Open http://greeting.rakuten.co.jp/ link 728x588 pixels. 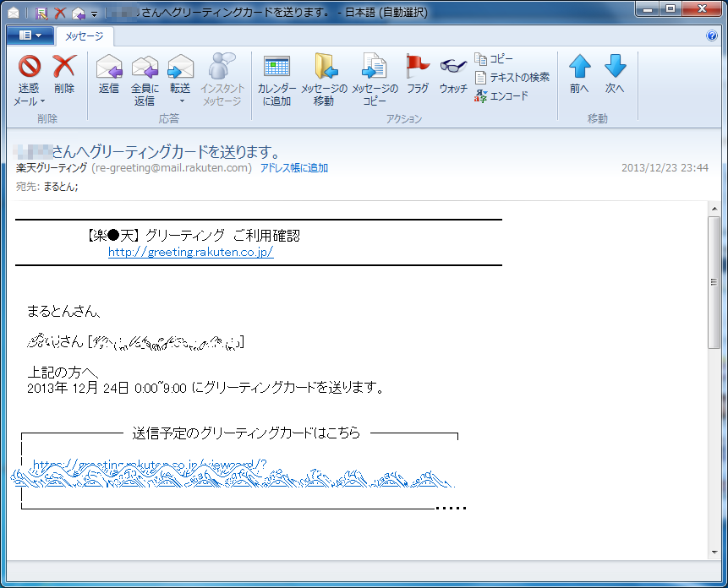(x=191, y=252)
